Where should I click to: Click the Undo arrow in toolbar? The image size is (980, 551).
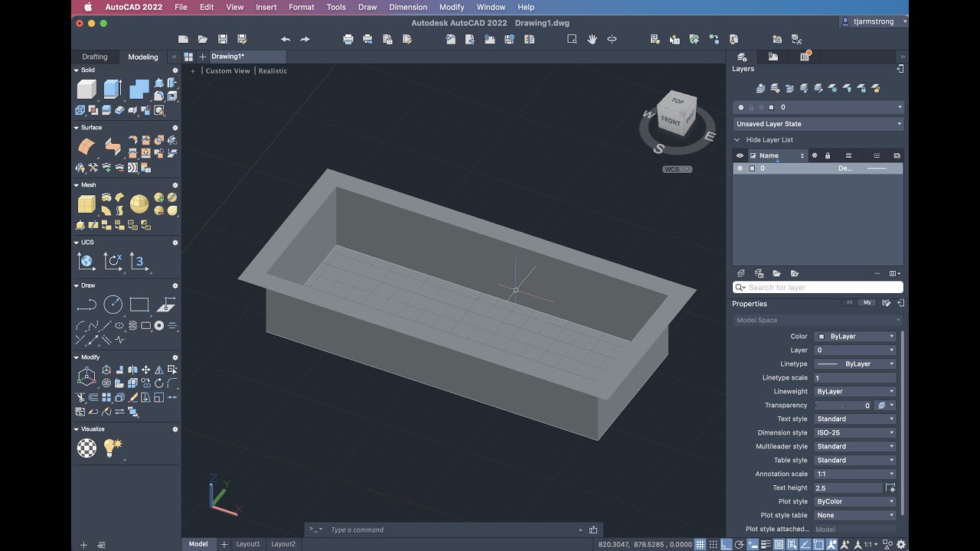pyautogui.click(x=286, y=39)
